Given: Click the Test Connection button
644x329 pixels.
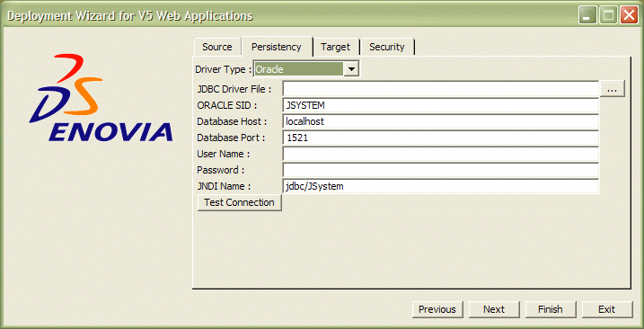Looking at the screenshot, I should (240, 203).
